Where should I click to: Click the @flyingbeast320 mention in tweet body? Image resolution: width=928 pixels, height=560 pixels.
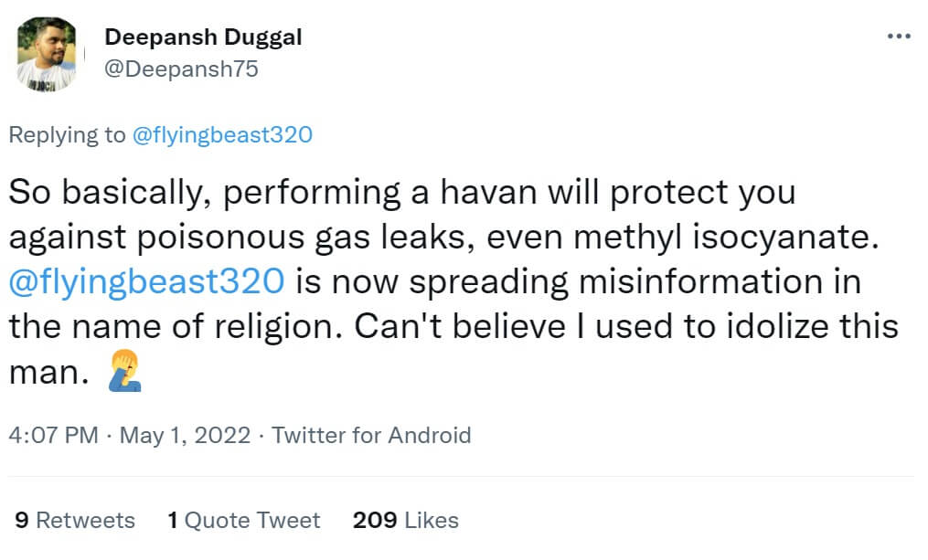point(148,280)
